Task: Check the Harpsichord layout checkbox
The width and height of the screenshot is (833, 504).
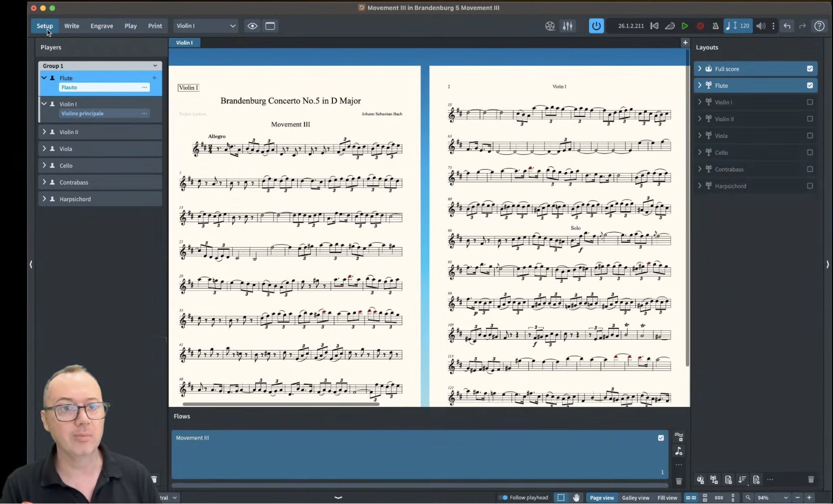Action: [810, 186]
